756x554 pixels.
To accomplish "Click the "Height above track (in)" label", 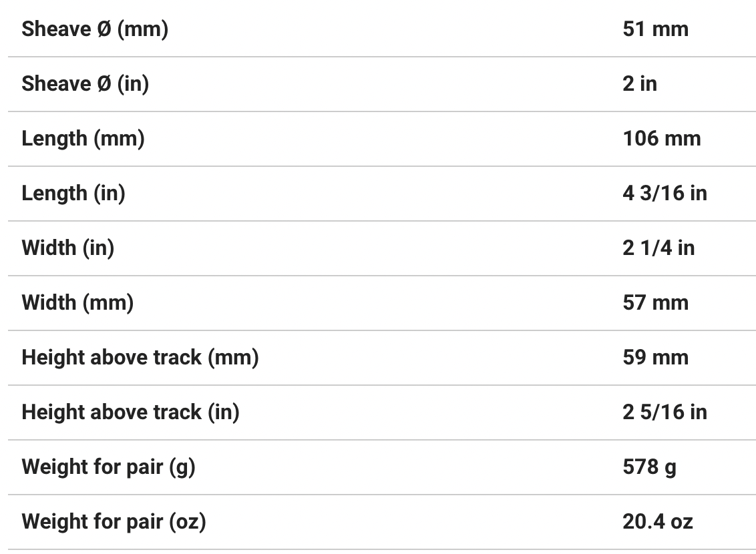I will (x=130, y=412).
